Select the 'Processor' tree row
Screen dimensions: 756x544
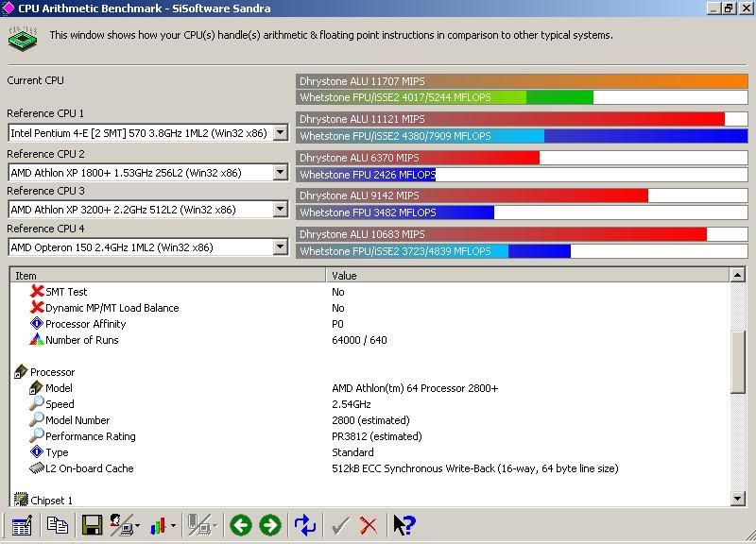pos(53,372)
